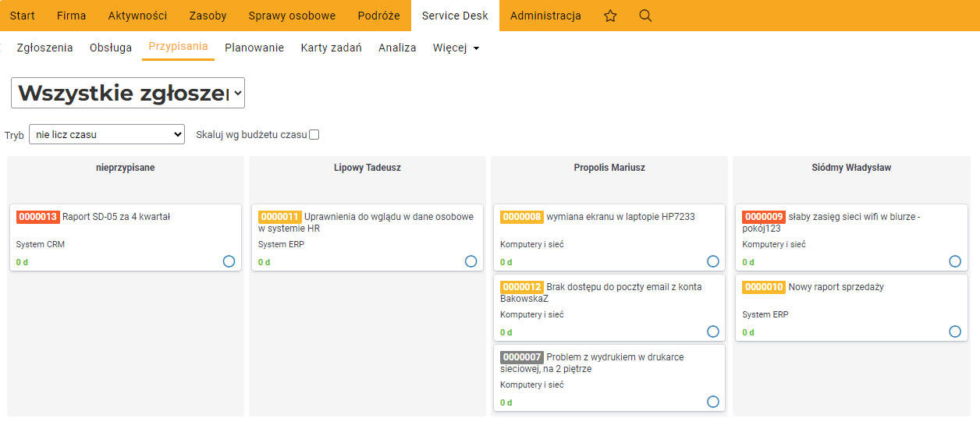Click circle icon on ticket 0000009 card
This screenshot has height=429, width=980.
click(954, 261)
